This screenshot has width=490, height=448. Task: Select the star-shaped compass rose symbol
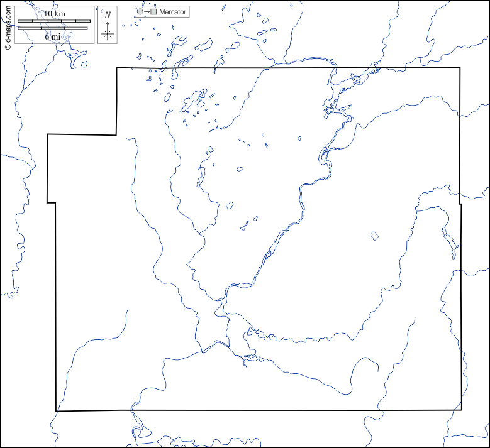[x=108, y=34]
